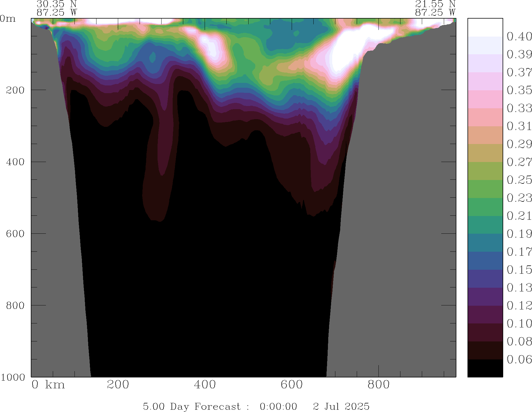This screenshot has height=412, width=532.
Task: Click the black swatch below 0.06 in colorbar
Action: 485,368
